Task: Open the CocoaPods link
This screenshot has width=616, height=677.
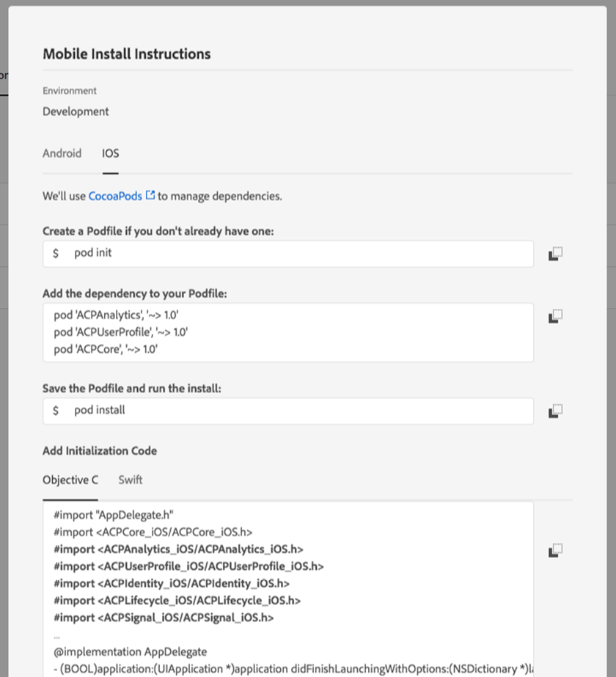Action: tap(115, 196)
